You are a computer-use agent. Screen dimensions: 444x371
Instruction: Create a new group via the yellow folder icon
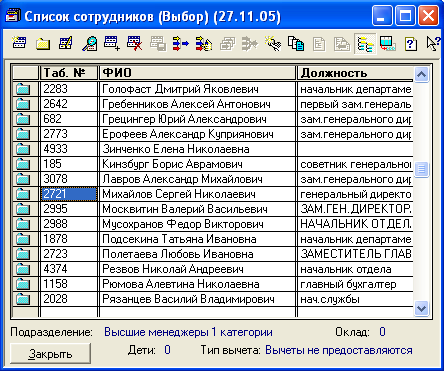[43, 44]
